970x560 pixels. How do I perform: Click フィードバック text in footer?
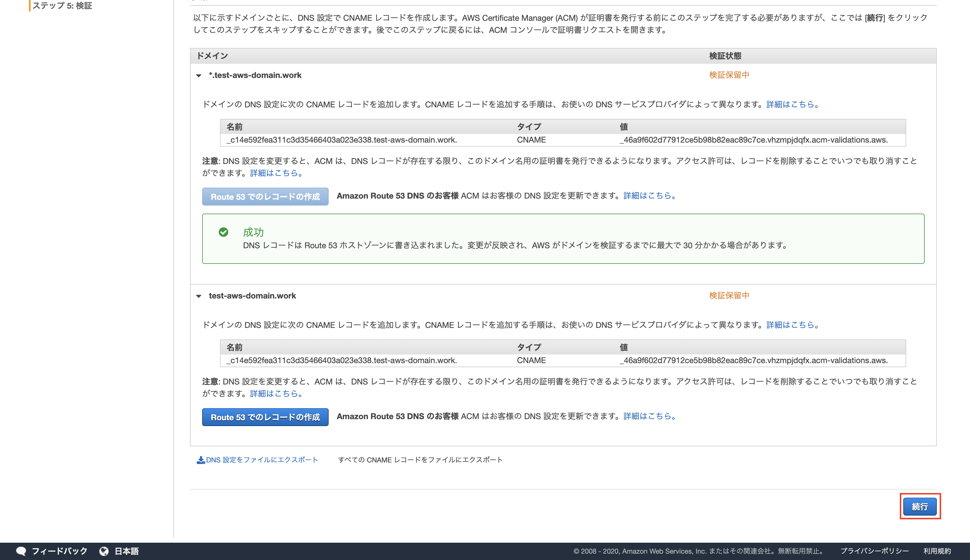pos(60,551)
